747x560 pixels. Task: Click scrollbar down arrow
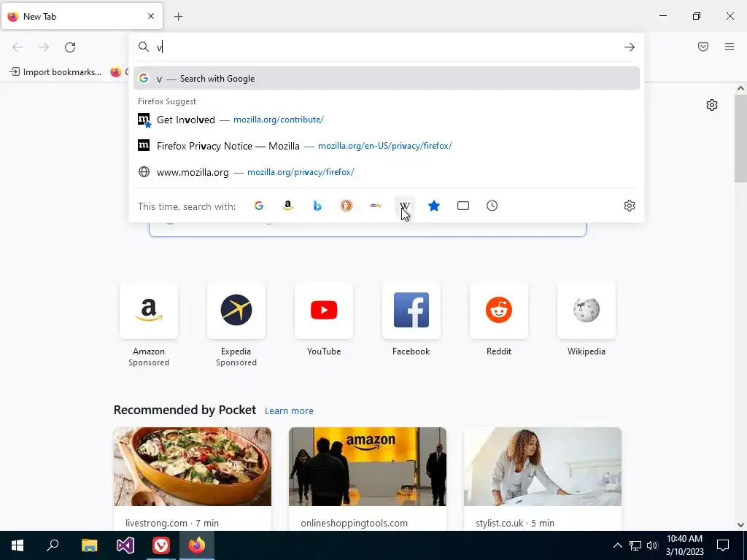point(740,525)
